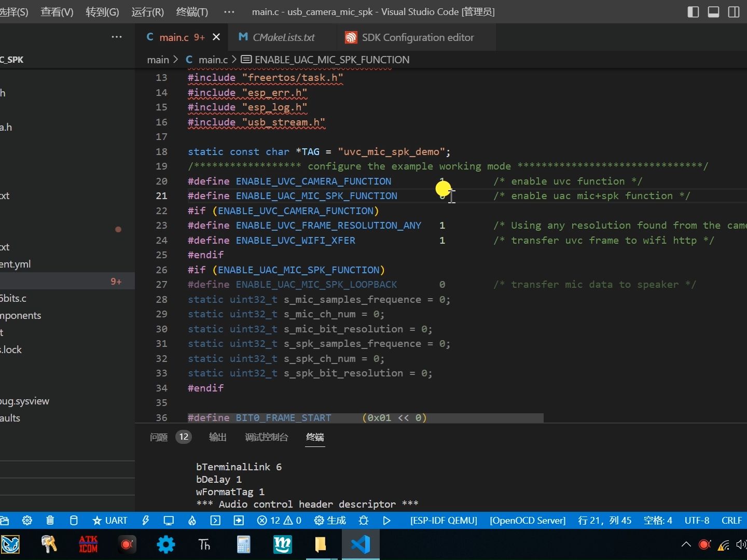Click the execute custom task arrow icon
747x560 pixels.
239,520
